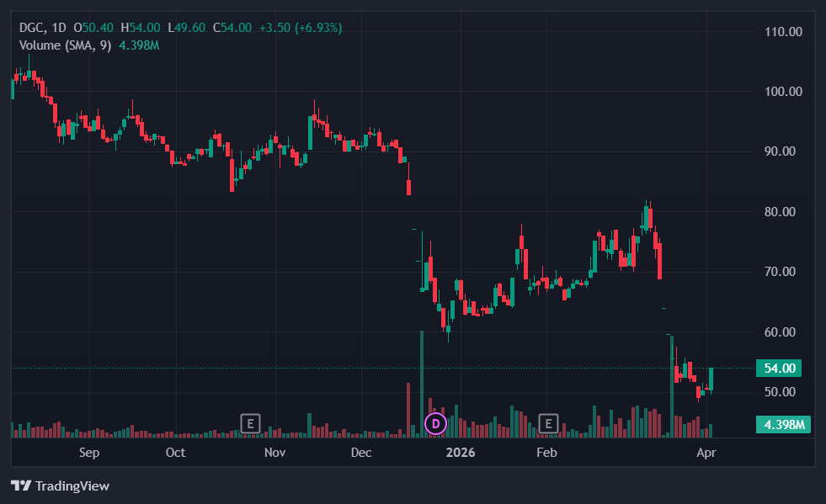Open the purple dividend 'D' marker
Screen dimensions: 826x504
435,423
